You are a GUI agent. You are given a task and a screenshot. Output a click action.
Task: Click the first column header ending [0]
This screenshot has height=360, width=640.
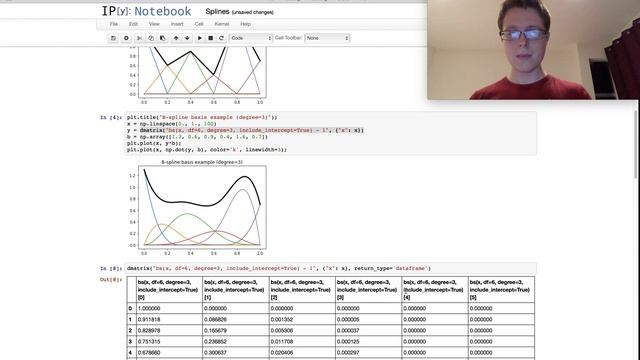(169, 290)
